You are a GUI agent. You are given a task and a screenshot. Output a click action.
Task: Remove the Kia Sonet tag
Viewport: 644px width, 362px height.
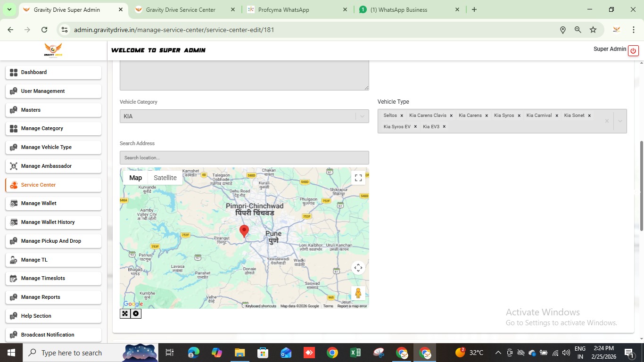[589, 115]
